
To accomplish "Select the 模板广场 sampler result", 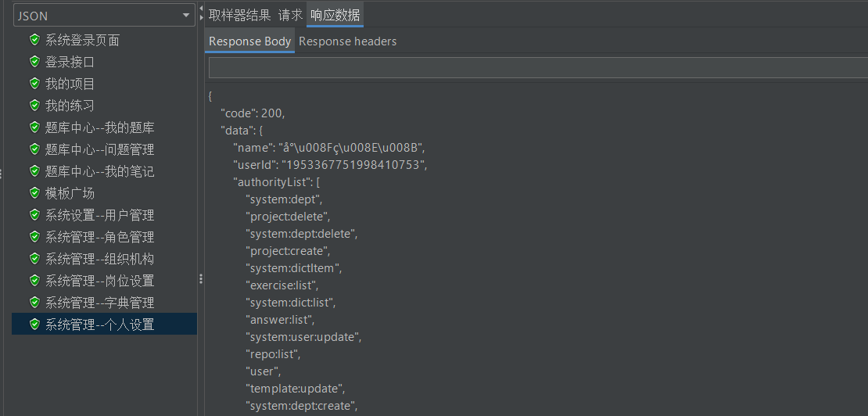I will point(70,193).
